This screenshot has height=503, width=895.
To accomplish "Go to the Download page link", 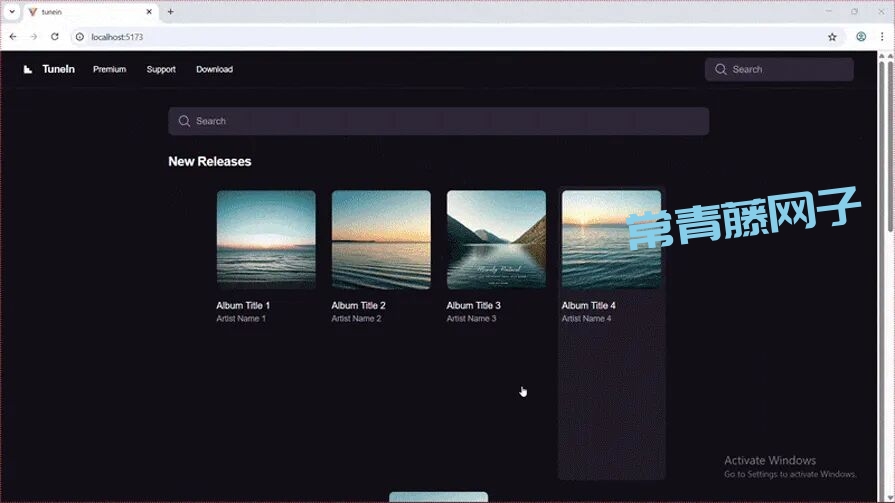I will [214, 70].
